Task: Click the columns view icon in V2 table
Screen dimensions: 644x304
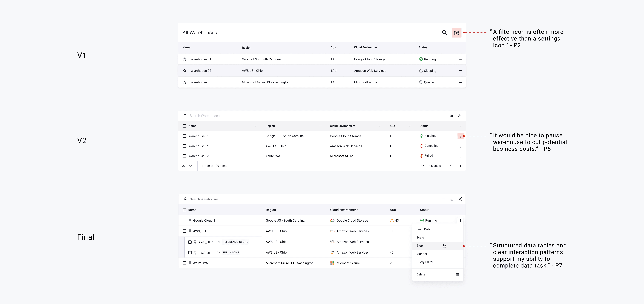Action: 451,116
